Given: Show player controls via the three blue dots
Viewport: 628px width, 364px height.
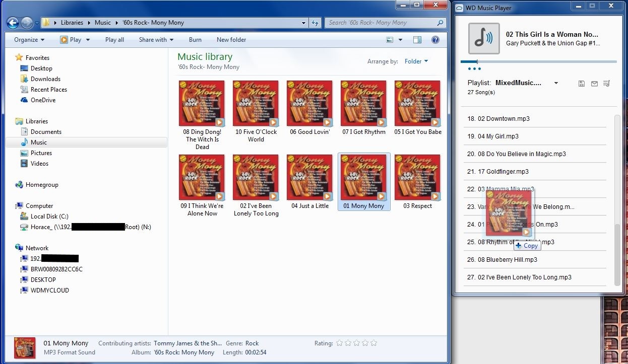Looking at the screenshot, I should [474, 68].
